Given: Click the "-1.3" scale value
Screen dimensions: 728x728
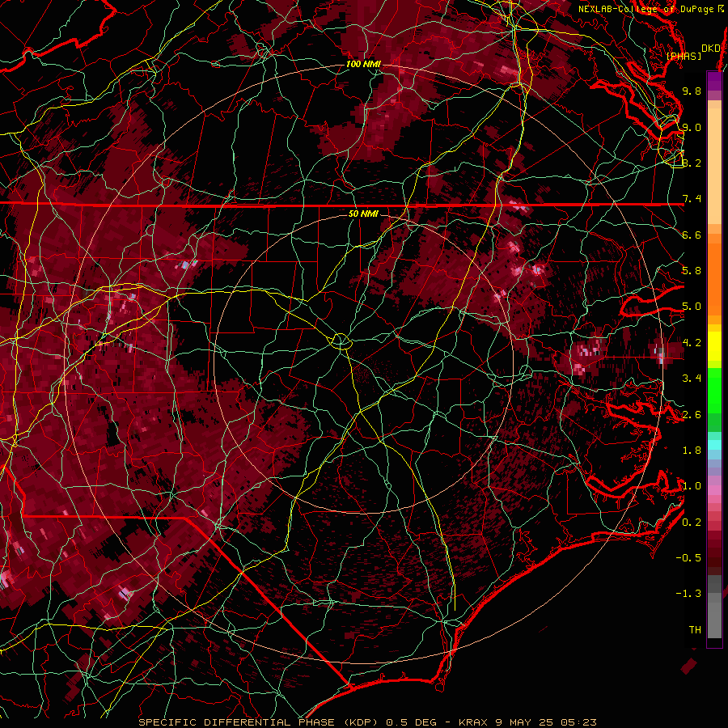Looking at the screenshot, I should click(x=688, y=594).
